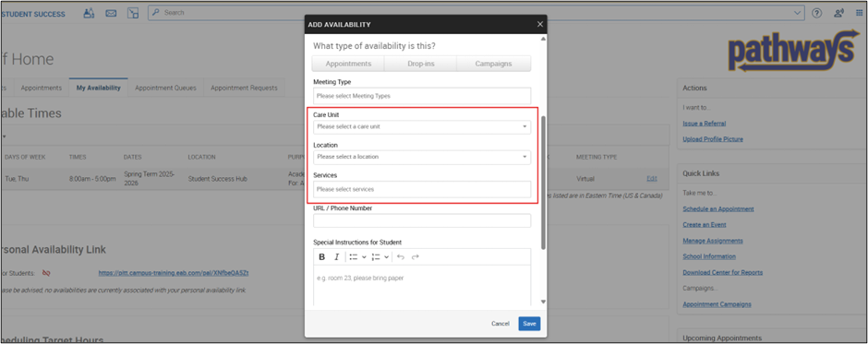
Task: Click the Student Success header title
Action: (33, 14)
